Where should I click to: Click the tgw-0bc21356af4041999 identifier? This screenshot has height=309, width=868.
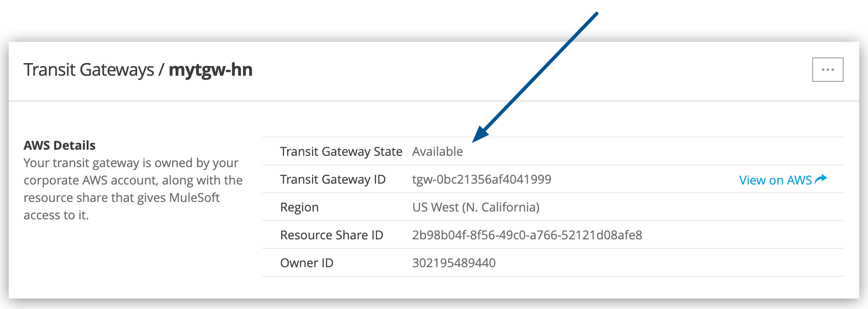click(481, 179)
